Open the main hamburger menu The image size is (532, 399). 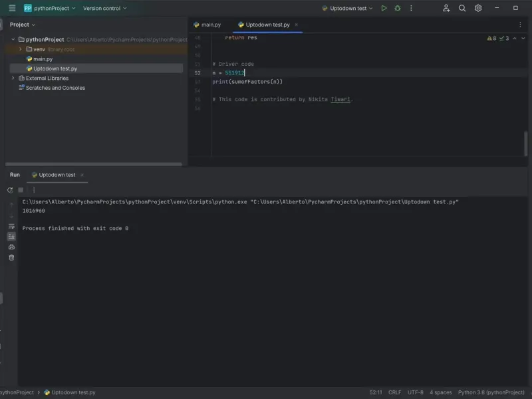pyautogui.click(x=12, y=9)
